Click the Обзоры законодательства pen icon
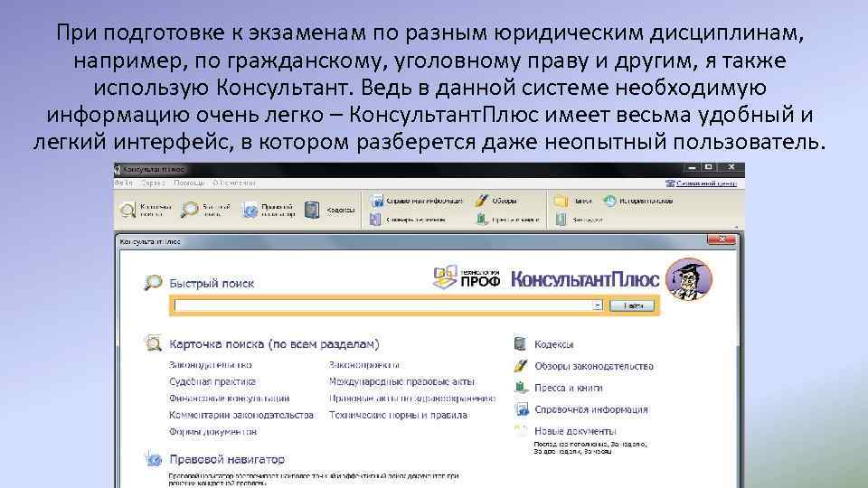 tap(521, 366)
